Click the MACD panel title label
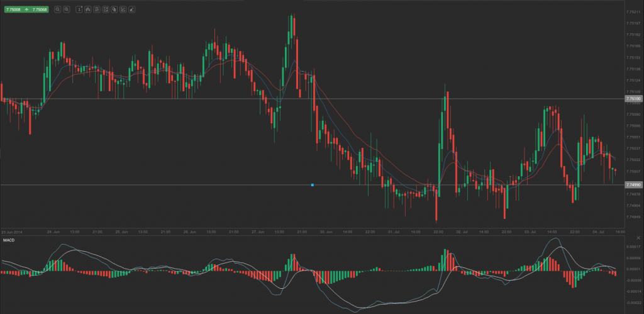Screen dimensions: 644x314 click(9, 240)
